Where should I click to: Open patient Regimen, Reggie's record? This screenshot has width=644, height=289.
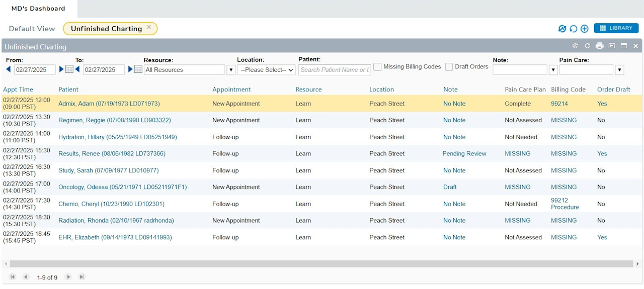point(115,120)
